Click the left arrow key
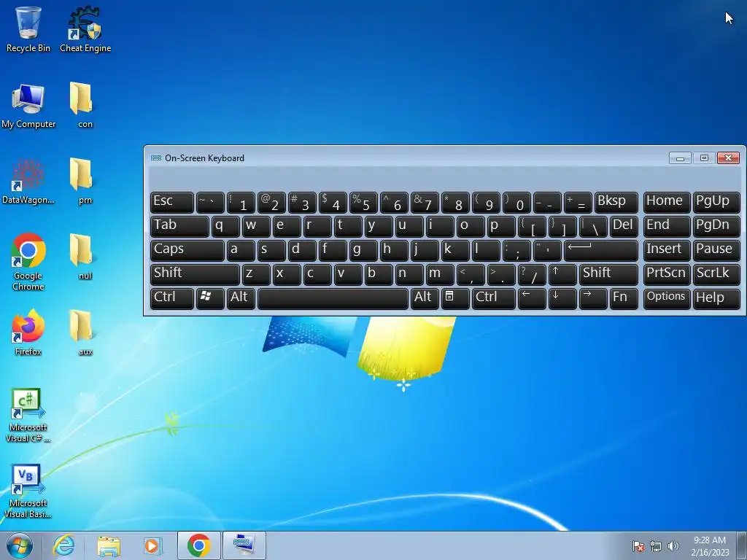The width and height of the screenshot is (747, 560). pos(532,298)
